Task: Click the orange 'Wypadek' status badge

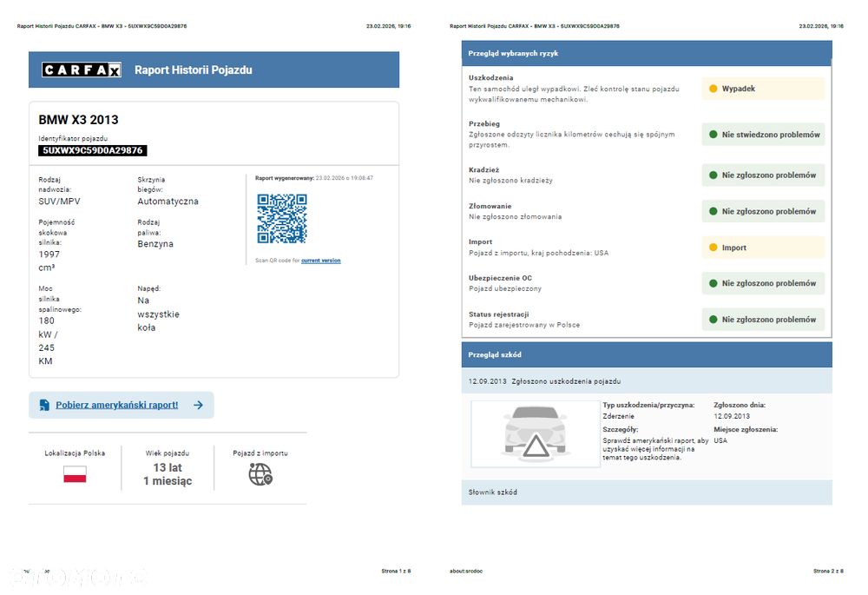Action: coord(763,89)
